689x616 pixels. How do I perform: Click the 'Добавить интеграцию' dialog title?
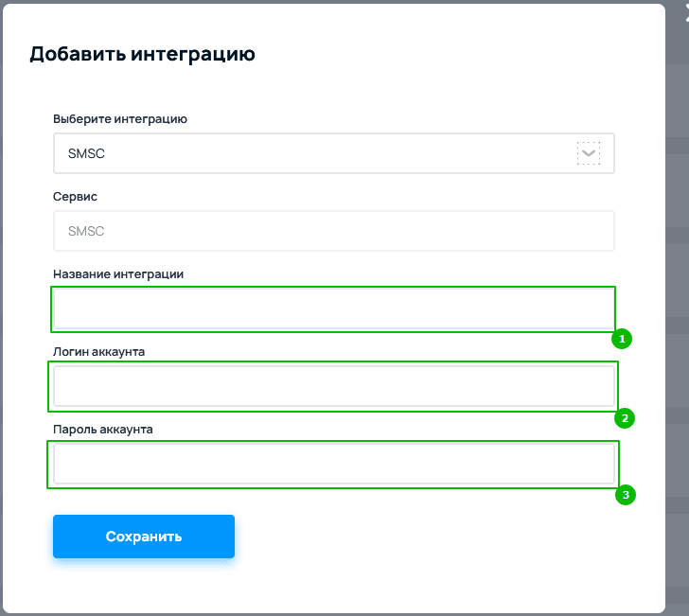[x=142, y=54]
